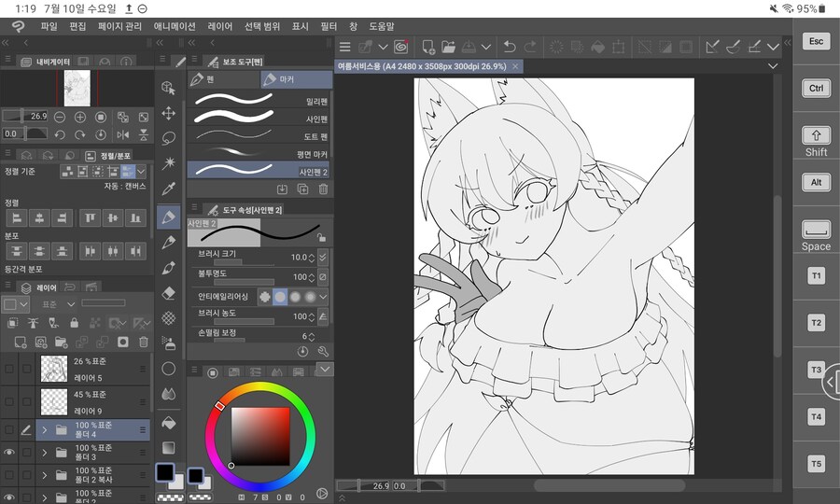Show the 레이어 5 layer via visibility box
Image resolution: width=840 pixels, height=504 pixels.
coord(9,370)
